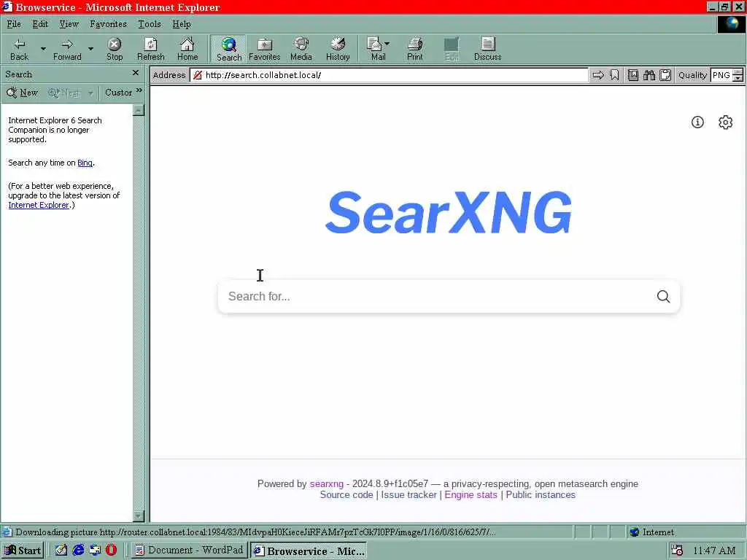Expand the Search panel toolbar overflow chevron

139,90
